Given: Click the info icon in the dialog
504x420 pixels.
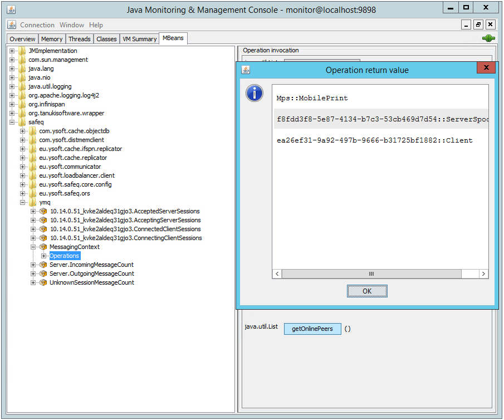Looking at the screenshot, I should point(255,94).
